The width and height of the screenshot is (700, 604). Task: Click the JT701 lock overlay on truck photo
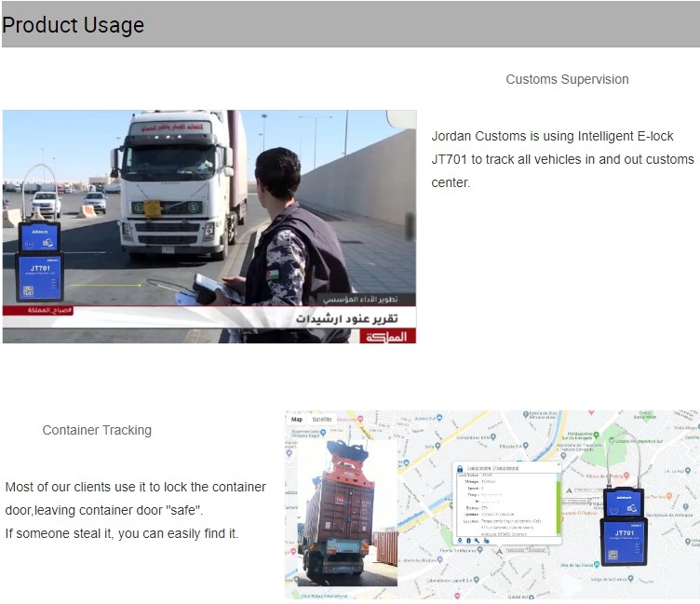[40, 233]
